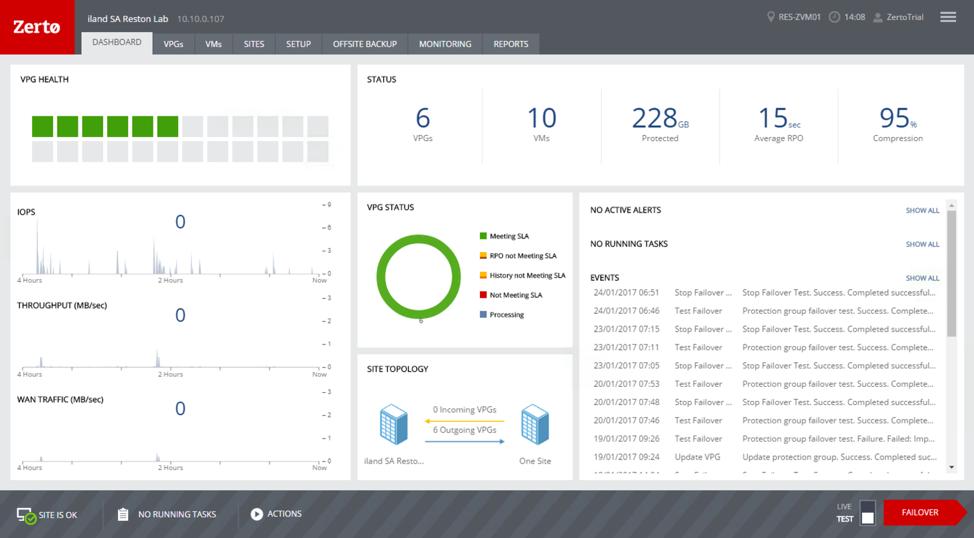Viewport: 974px width, 538px height.
Task: Click the Not Meeting SLA red swatch
Action: (x=483, y=295)
